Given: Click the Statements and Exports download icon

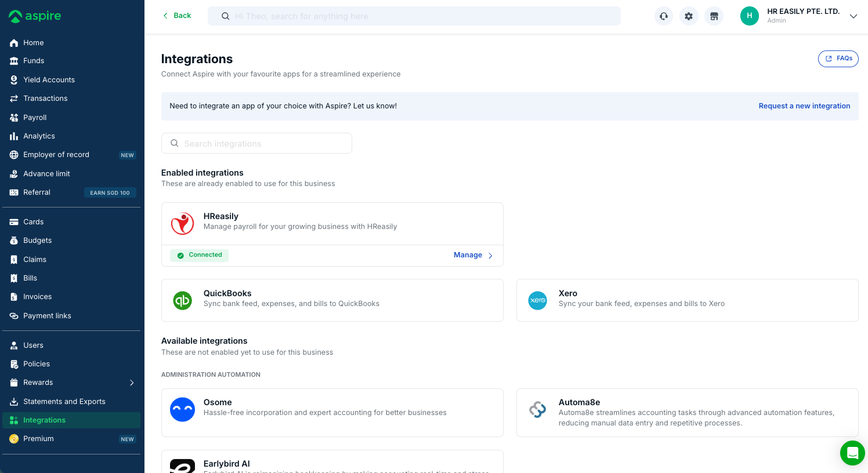Looking at the screenshot, I should click(x=14, y=402).
